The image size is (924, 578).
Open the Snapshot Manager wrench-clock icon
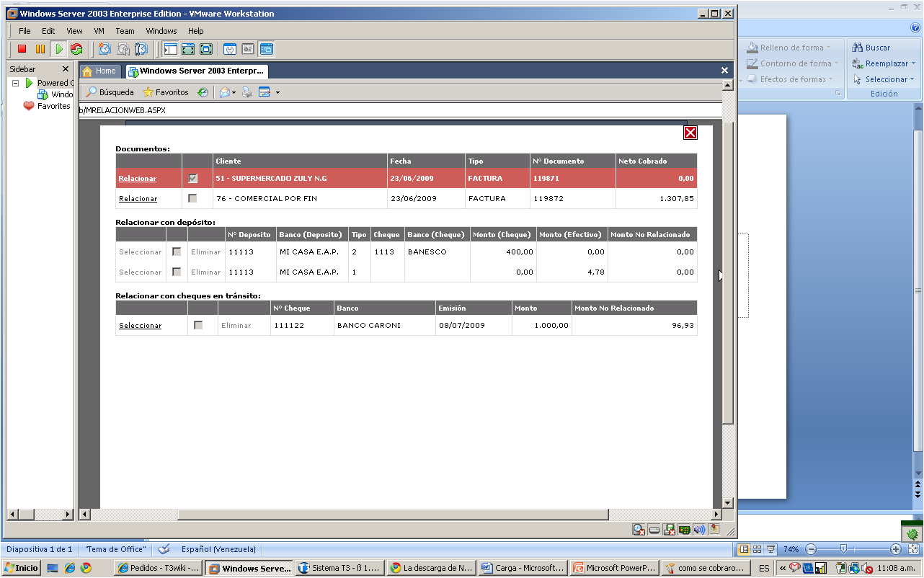point(141,49)
